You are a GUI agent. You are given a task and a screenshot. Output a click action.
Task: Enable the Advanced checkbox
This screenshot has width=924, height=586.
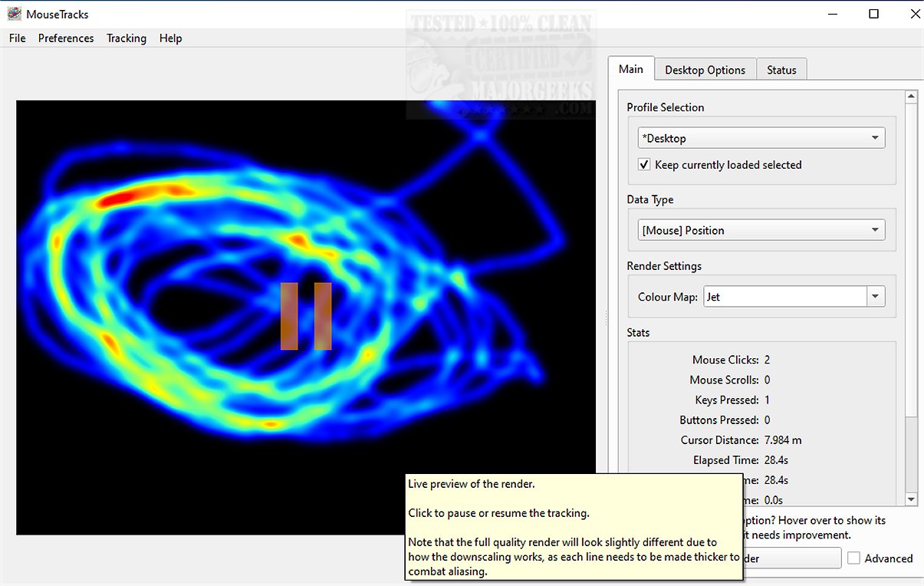(854, 558)
